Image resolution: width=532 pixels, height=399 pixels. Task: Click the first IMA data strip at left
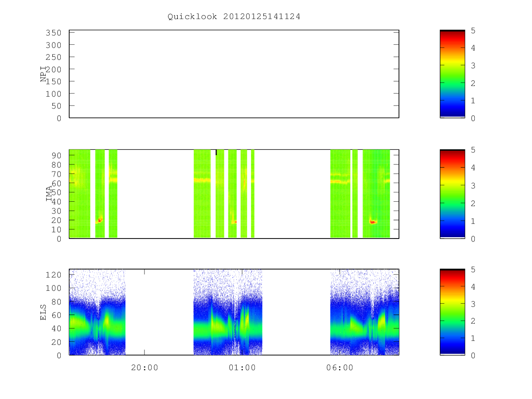(80, 194)
